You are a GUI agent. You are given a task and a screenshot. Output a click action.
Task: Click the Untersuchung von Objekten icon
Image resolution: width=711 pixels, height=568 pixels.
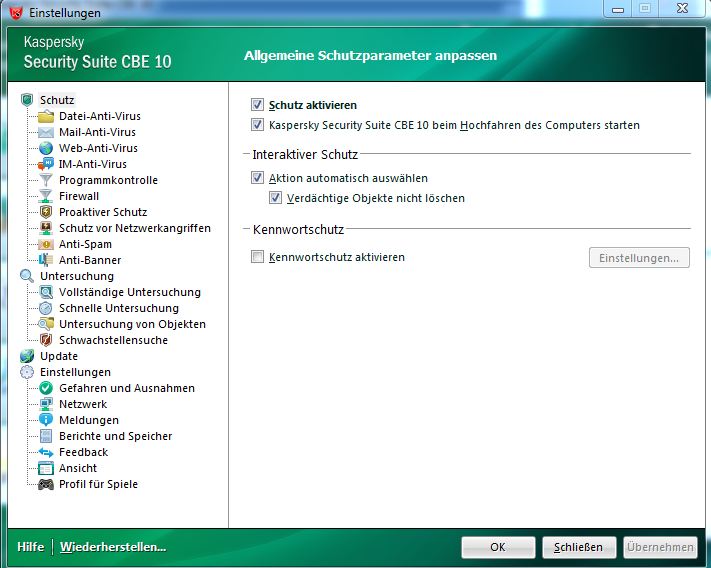point(46,324)
